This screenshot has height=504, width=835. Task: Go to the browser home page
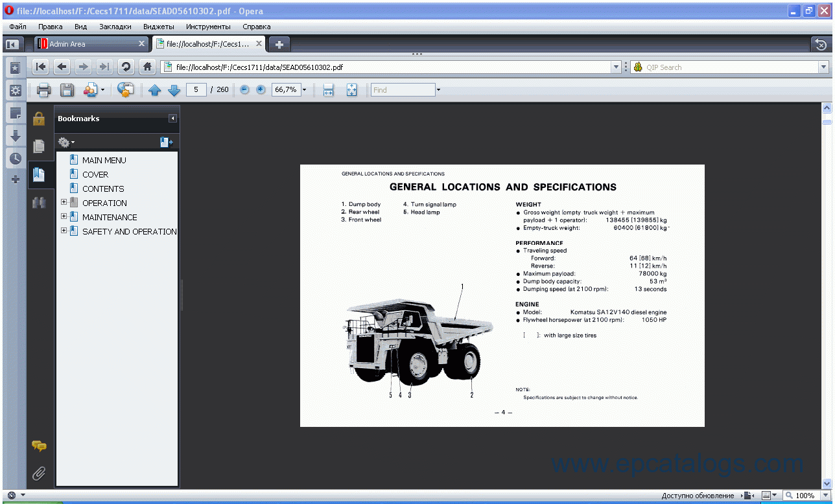click(x=147, y=67)
